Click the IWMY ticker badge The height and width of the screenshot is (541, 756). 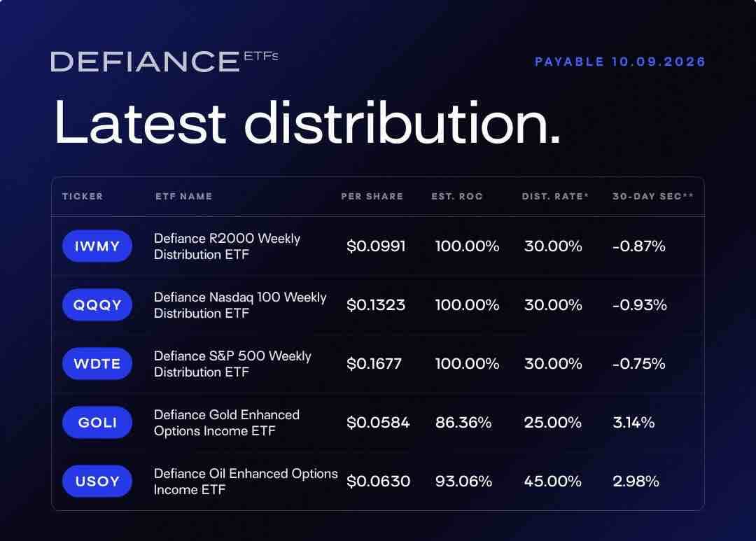[97, 246]
